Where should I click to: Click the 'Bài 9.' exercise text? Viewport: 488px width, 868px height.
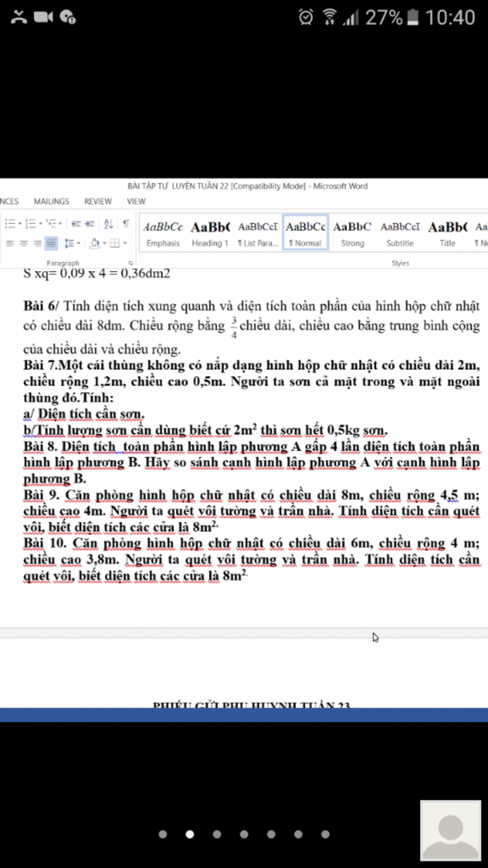252,511
